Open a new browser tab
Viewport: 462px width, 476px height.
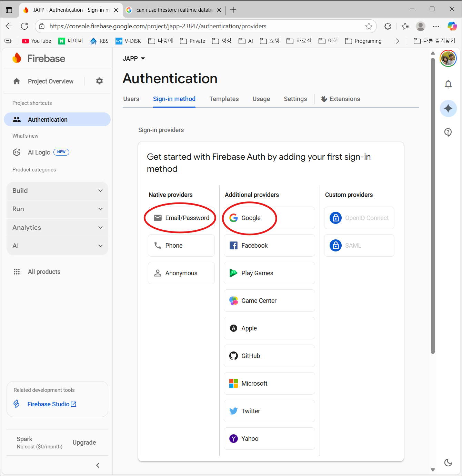[x=233, y=10]
